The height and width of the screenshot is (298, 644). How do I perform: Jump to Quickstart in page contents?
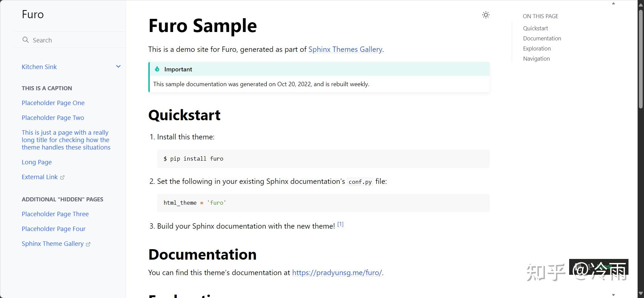pyautogui.click(x=535, y=28)
